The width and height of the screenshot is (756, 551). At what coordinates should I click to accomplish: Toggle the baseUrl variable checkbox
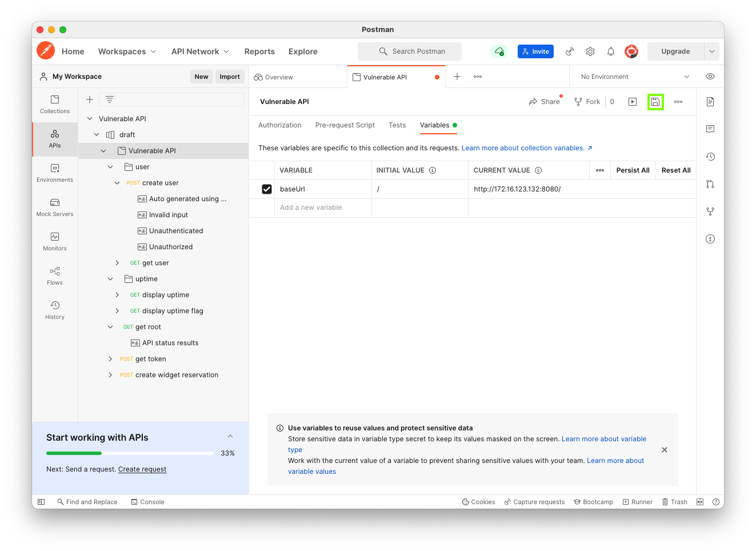(x=267, y=189)
